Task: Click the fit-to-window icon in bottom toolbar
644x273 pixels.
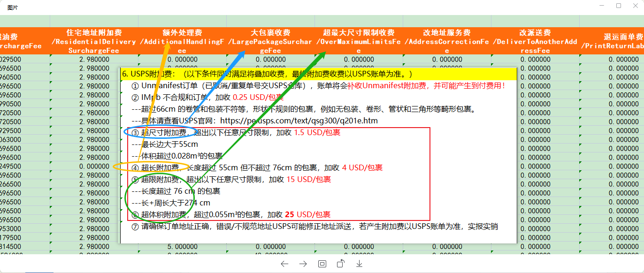Action: click(322, 264)
